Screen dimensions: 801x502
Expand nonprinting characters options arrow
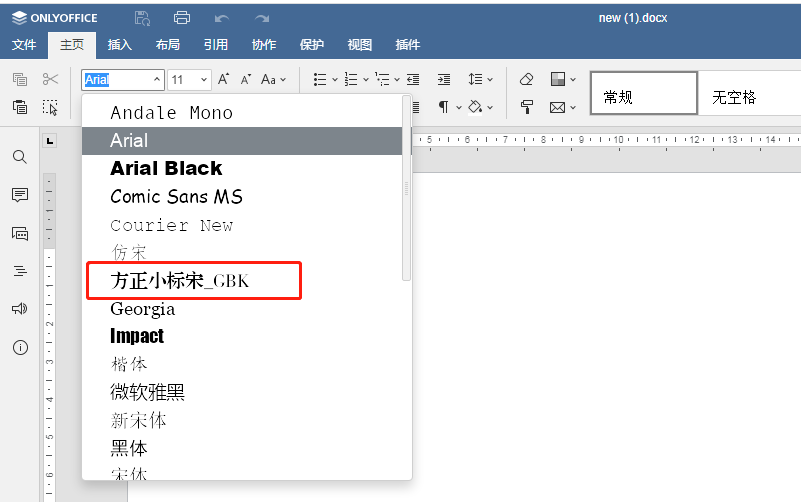click(x=458, y=108)
